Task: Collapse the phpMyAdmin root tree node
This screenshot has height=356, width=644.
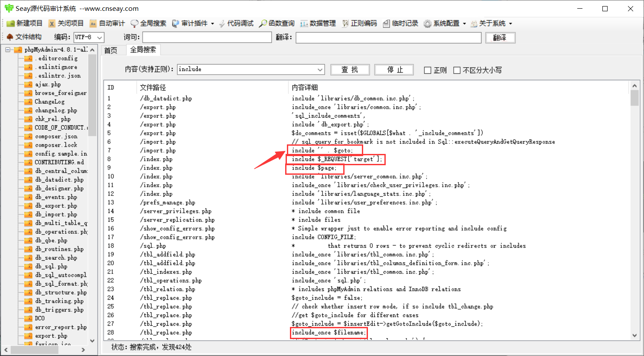Action: [x=7, y=49]
